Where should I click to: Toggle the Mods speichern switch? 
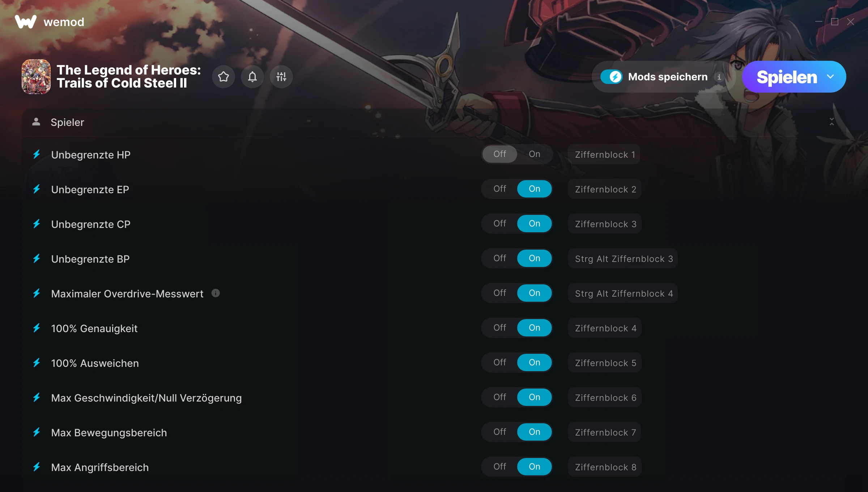pos(611,77)
